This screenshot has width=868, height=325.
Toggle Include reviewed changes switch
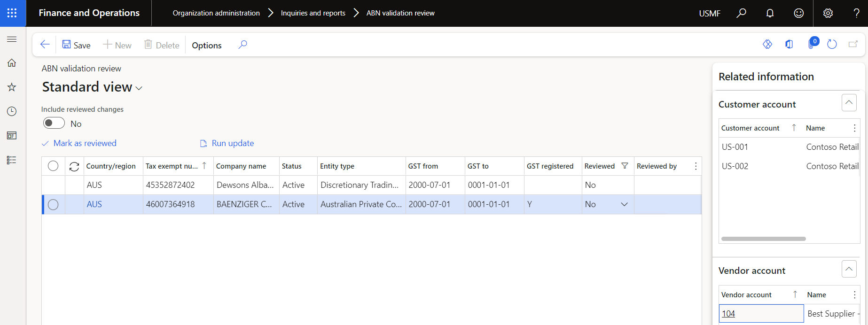[x=54, y=124]
